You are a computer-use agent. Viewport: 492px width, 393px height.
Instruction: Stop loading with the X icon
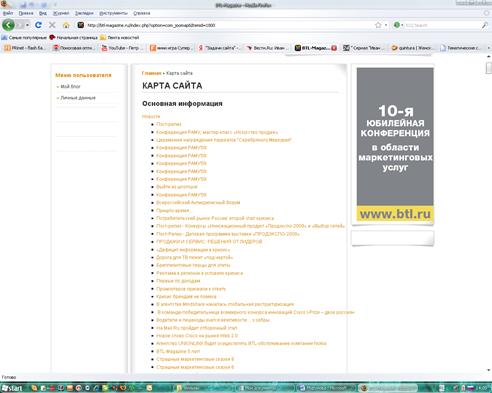coord(52,25)
